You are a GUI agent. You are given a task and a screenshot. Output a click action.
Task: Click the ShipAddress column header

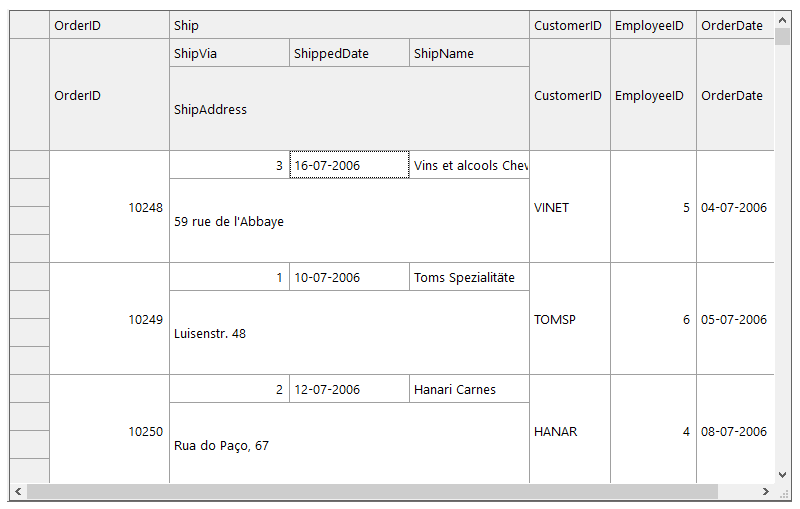tap(349, 109)
